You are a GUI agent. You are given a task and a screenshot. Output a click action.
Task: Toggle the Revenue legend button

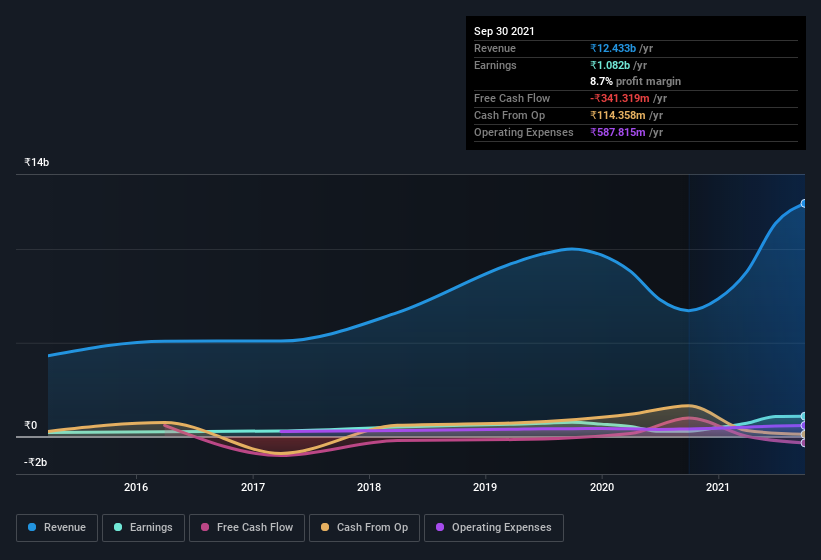click(x=57, y=528)
